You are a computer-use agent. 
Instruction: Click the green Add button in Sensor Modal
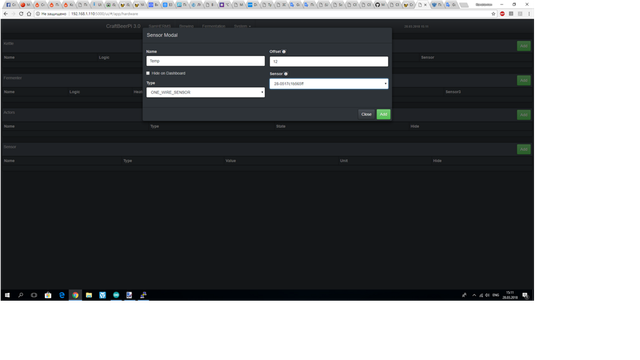point(383,114)
